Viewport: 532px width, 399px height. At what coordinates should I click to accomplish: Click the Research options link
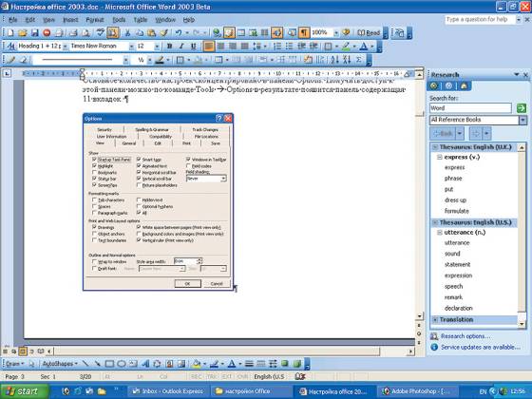[x=465, y=336]
